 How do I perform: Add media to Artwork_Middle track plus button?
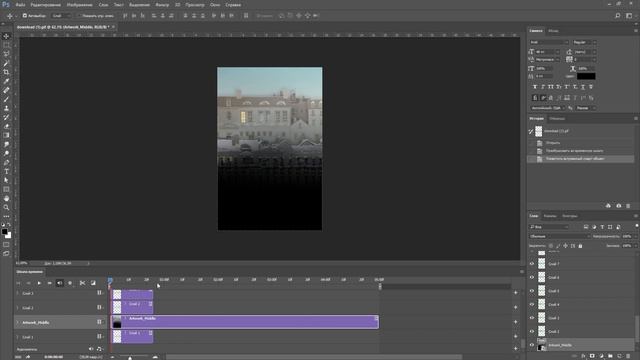click(x=516, y=322)
